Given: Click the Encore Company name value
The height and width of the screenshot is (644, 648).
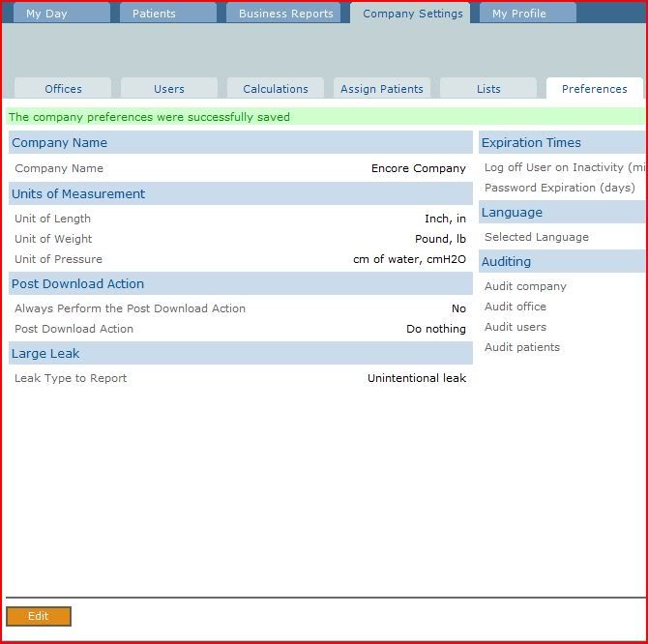Looking at the screenshot, I should (x=418, y=168).
